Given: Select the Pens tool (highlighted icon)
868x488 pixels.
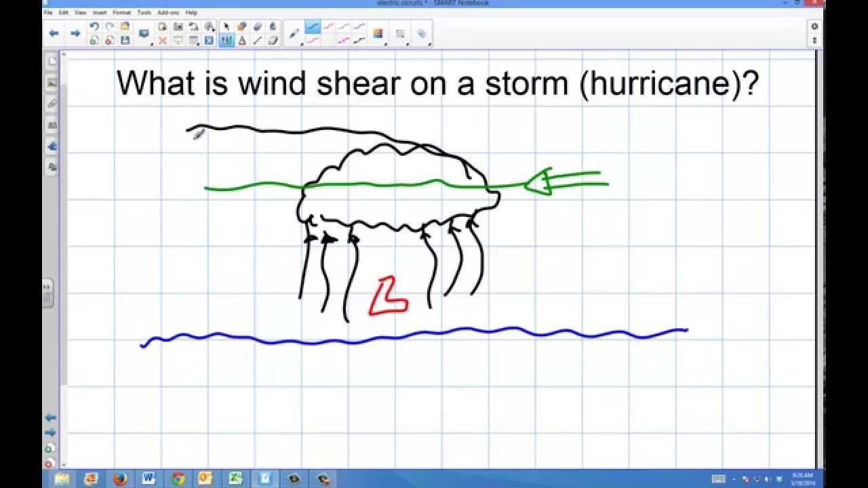Looking at the screenshot, I should point(226,41).
